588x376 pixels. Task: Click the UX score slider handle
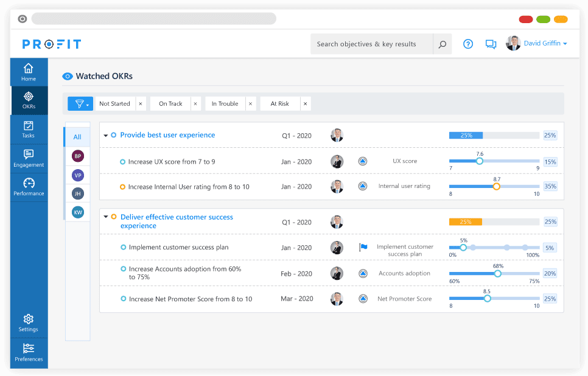pyautogui.click(x=480, y=161)
